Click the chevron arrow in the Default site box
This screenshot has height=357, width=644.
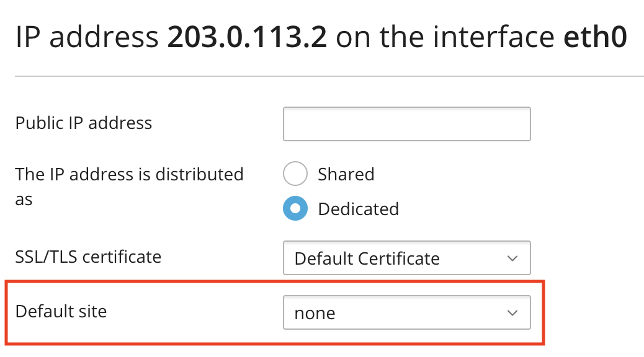[x=512, y=313]
